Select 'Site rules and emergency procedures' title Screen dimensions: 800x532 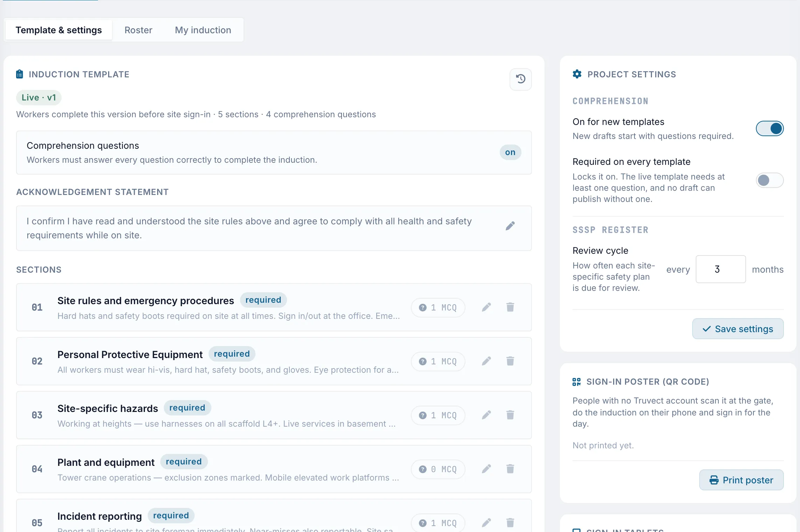click(146, 301)
